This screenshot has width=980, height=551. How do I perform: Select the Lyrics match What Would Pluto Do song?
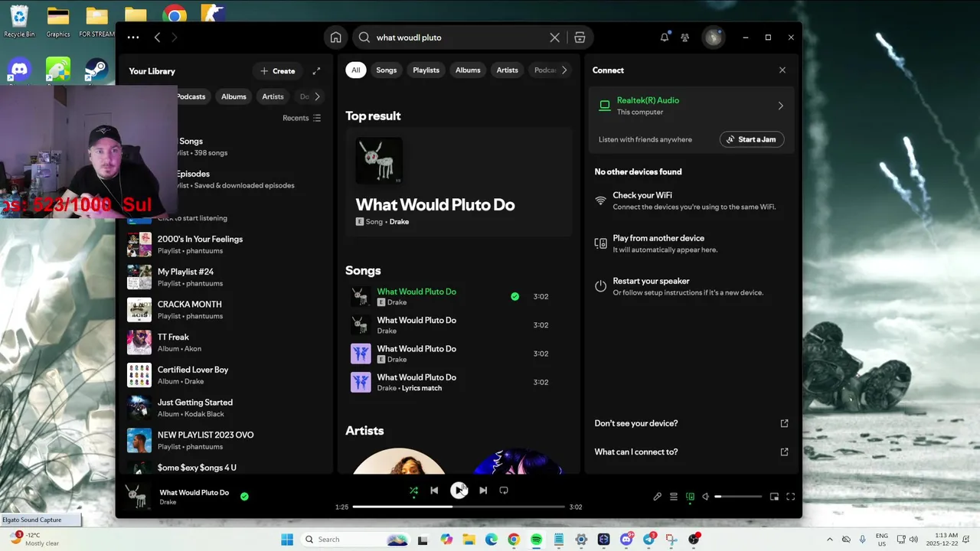458,382
